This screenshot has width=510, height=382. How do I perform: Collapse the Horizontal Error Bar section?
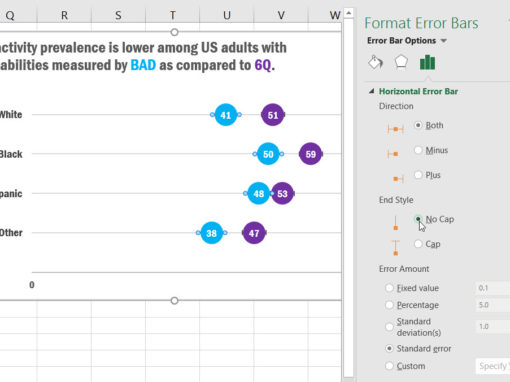[372, 91]
